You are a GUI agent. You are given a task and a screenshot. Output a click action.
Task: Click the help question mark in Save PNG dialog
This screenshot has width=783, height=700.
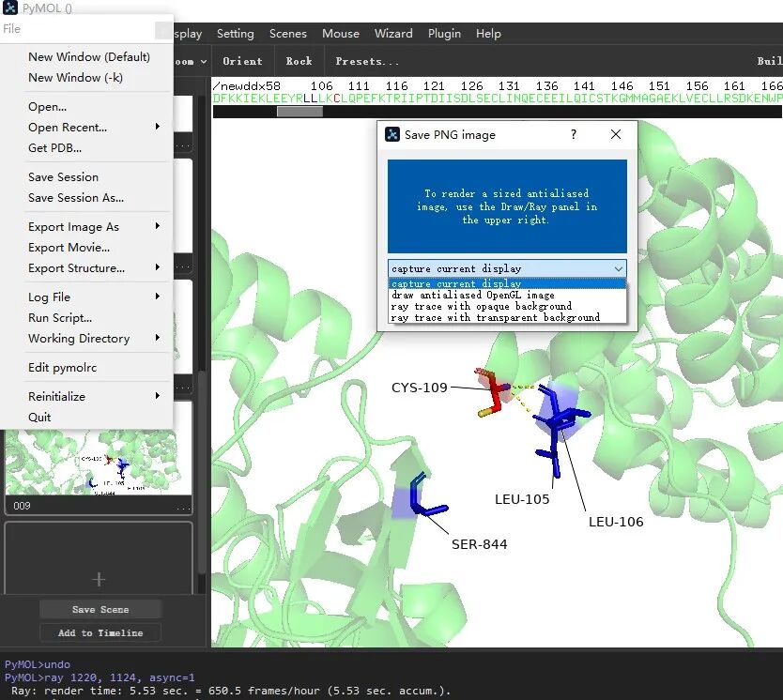(x=574, y=135)
